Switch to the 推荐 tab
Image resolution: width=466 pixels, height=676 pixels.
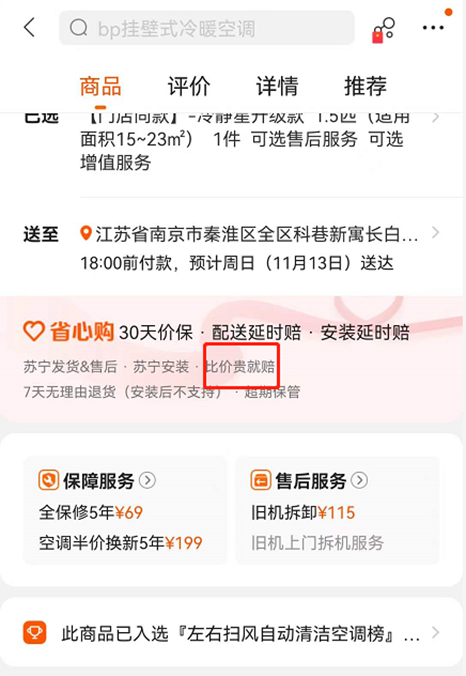365,86
